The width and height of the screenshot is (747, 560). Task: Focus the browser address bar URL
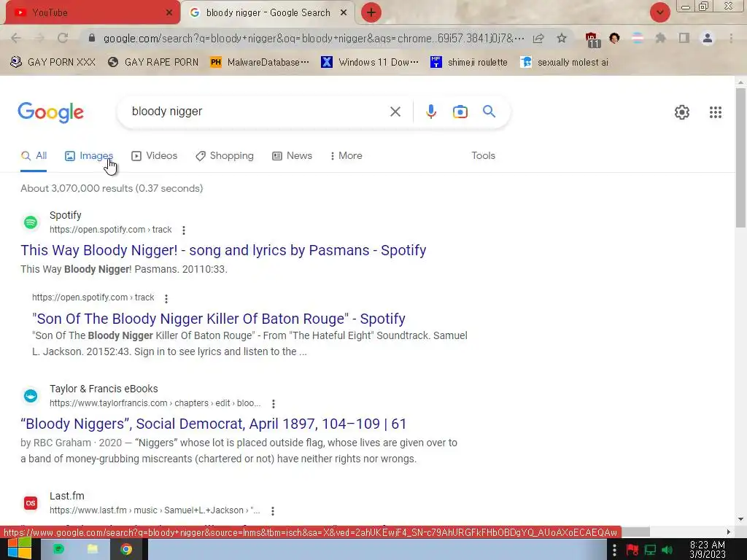pyautogui.click(x=314, y=38)
